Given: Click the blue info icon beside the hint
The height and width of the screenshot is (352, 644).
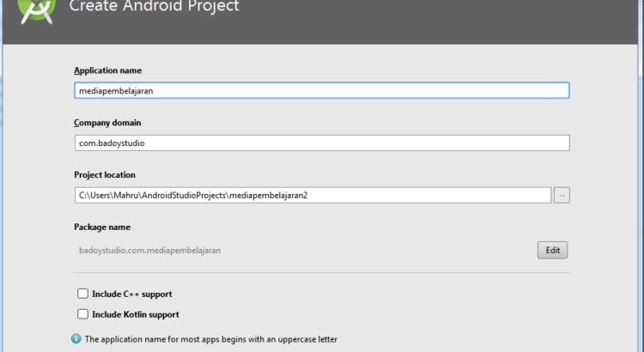Looking at the screenshot, I should [x=76, y=339].
